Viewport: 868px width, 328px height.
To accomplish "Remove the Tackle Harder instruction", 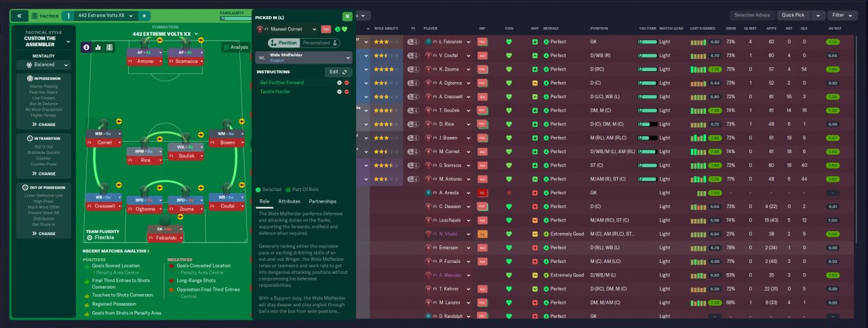I will coord(347,91).
